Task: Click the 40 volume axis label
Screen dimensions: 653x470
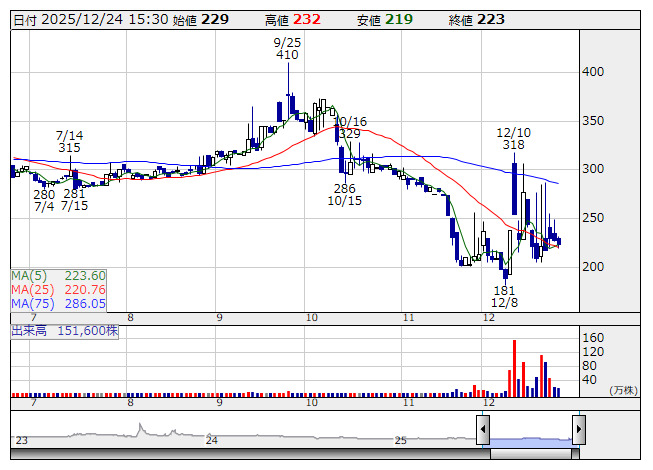Action: click(589, 380)
